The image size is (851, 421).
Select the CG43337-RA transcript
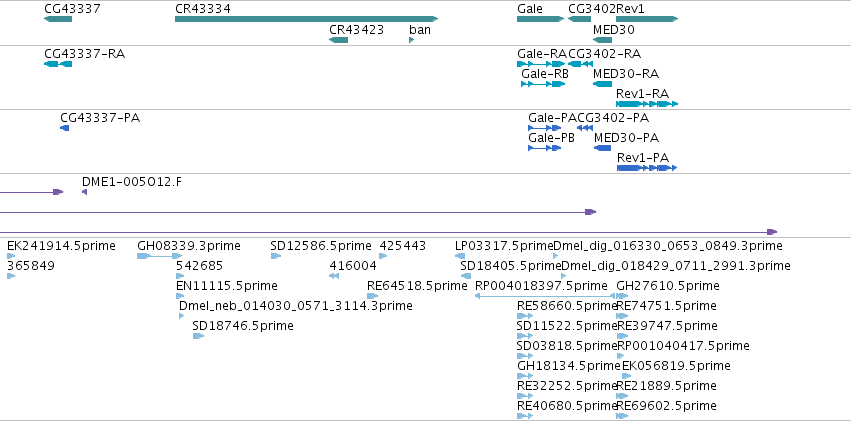pos(58,64)
